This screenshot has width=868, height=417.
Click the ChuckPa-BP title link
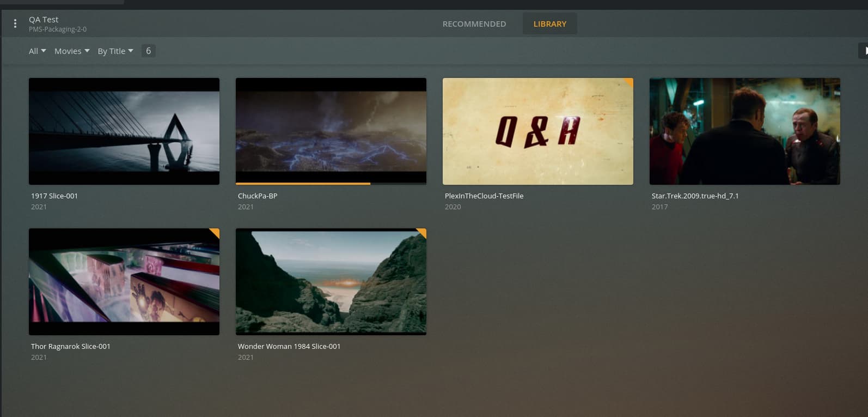tap(258, 196)
